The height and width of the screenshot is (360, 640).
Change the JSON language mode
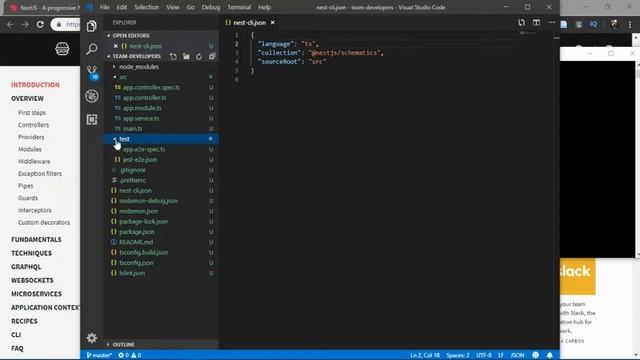[x=518, y=355]
